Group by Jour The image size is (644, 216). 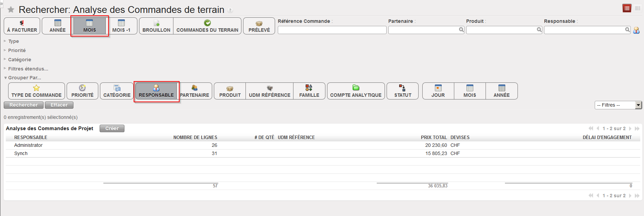[x=438, y=91]
